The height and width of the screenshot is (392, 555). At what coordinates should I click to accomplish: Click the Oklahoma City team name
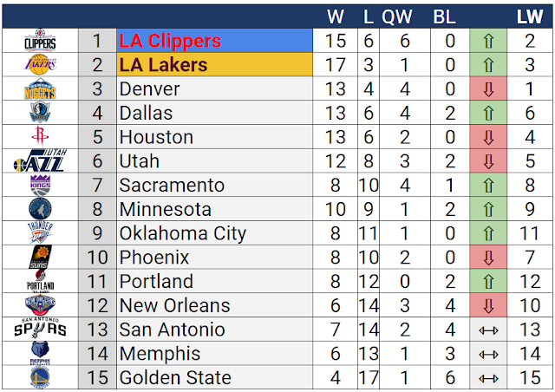182,233
